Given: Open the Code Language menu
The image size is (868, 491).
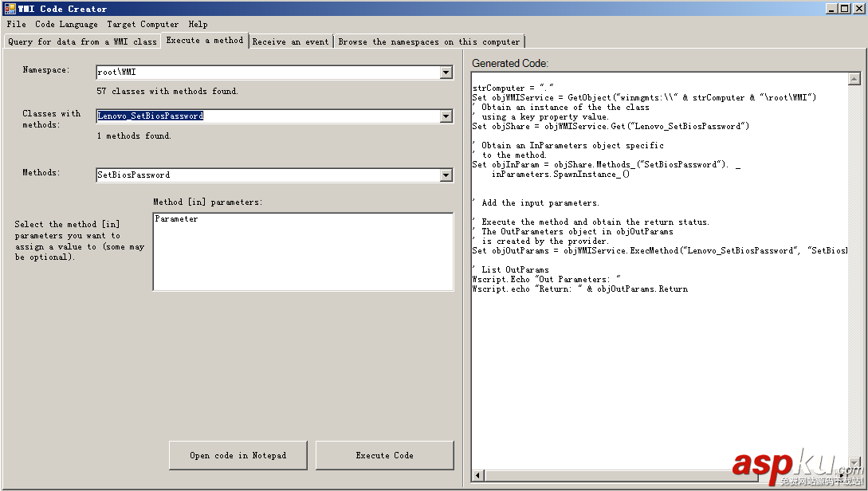Looking at the screenshot, I should [66, 25].
